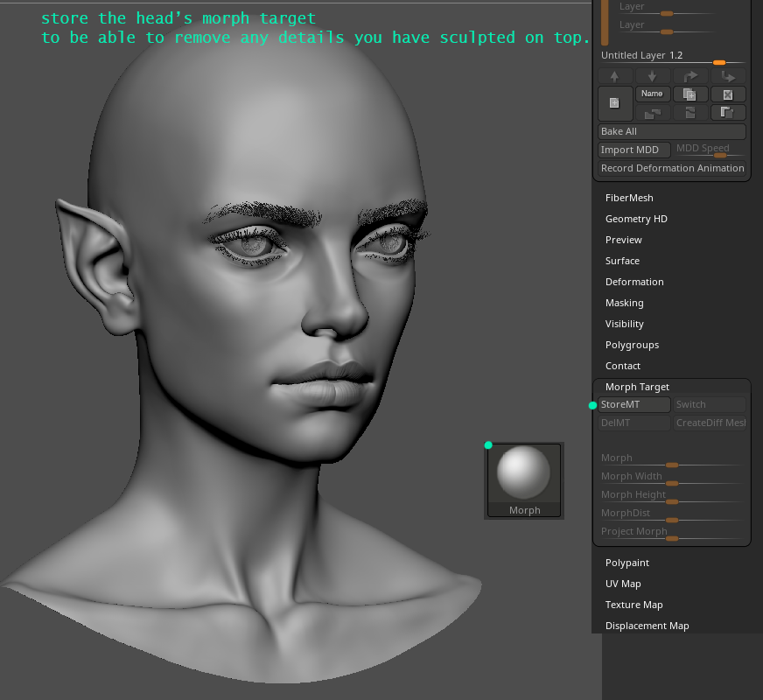Activate Switch in Morph Target
The width and height of the screenshot is (763, 700).
(x=709, y=404)
